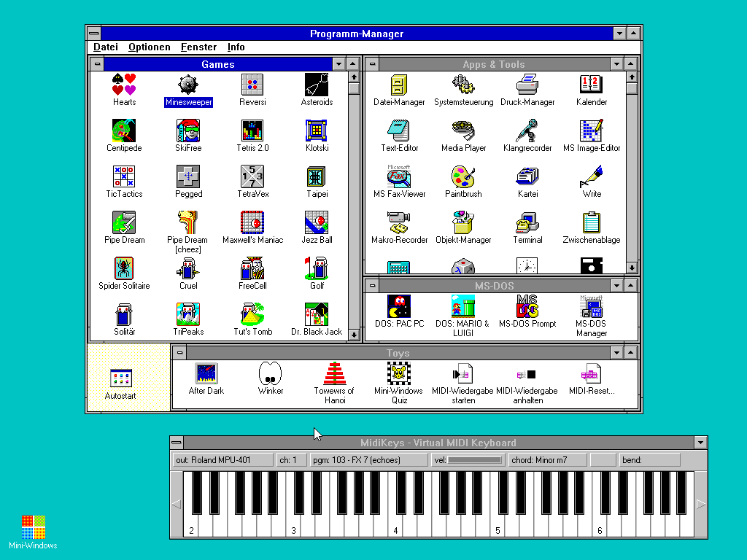Click MidiKeys out: Roland MPU-401 field

pos(222,460)
